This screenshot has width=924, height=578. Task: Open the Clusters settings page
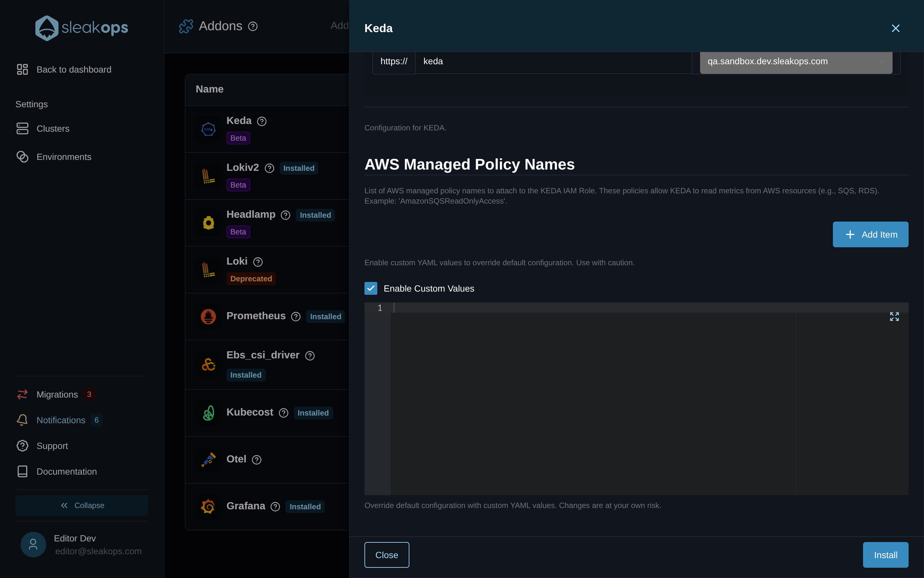43,128
